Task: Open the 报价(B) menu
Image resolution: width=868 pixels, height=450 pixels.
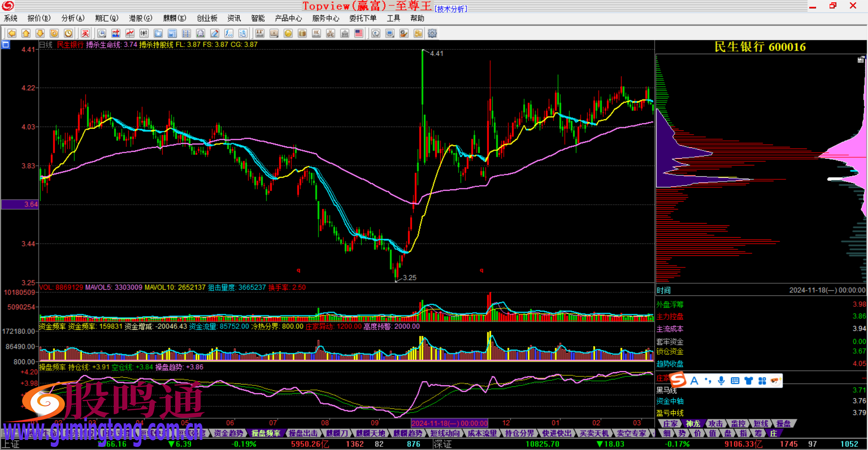Action: point(39,18)
